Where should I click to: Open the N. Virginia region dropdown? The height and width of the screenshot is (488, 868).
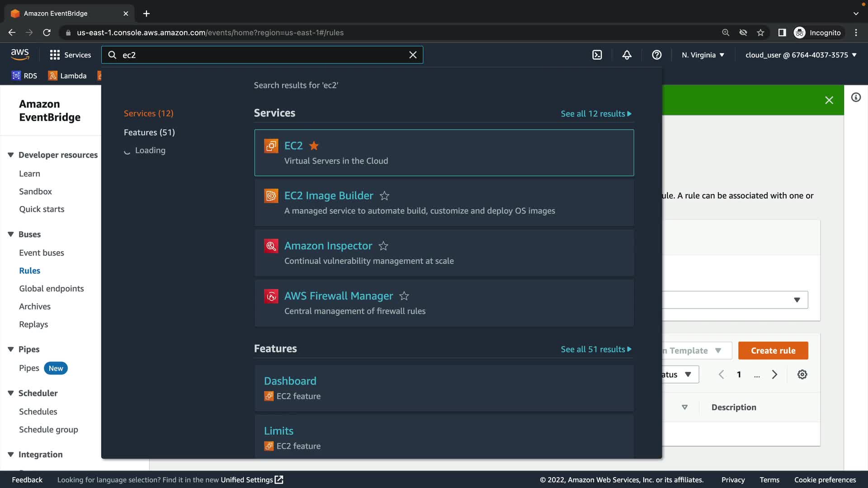(x=703, y=55)
